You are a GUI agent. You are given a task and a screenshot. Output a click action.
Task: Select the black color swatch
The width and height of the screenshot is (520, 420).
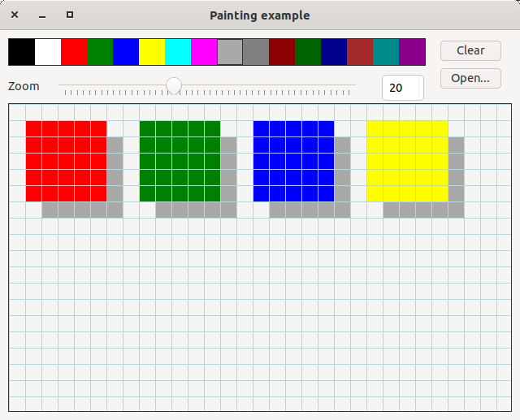coord(21,52)
